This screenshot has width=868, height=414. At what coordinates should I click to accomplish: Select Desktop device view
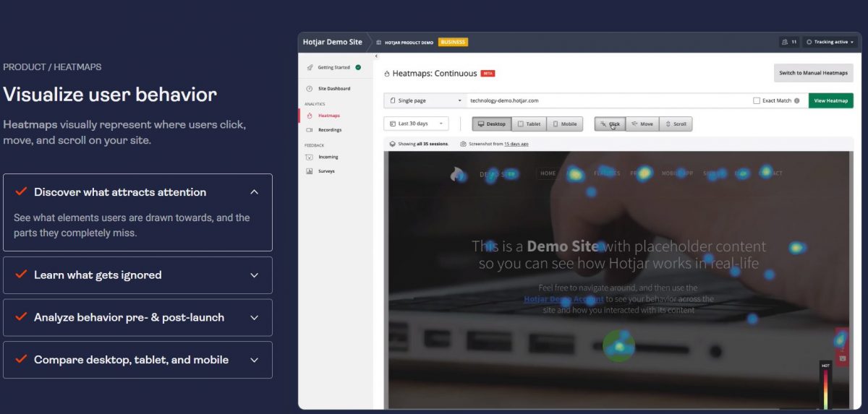coord(492,124)
